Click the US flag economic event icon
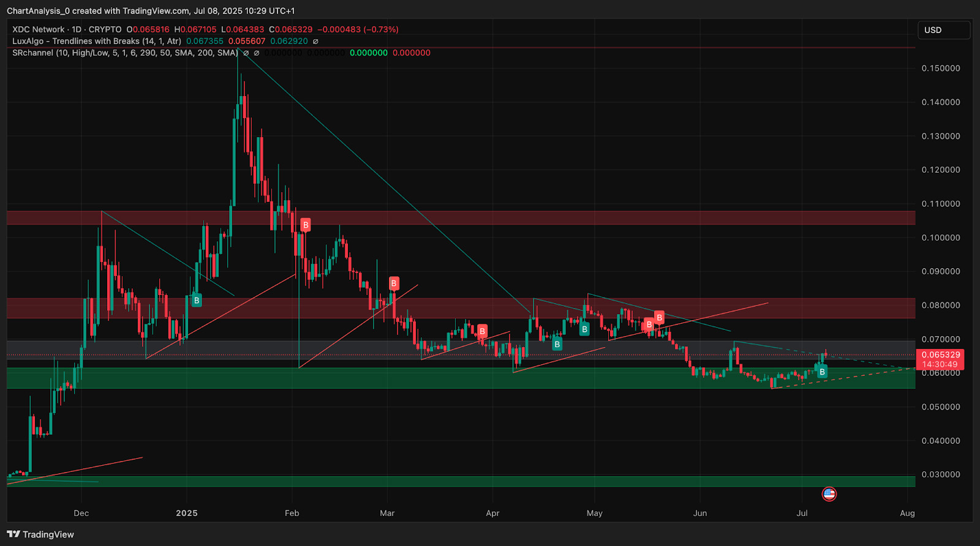The image size is (980, 546). coord(829,494)
